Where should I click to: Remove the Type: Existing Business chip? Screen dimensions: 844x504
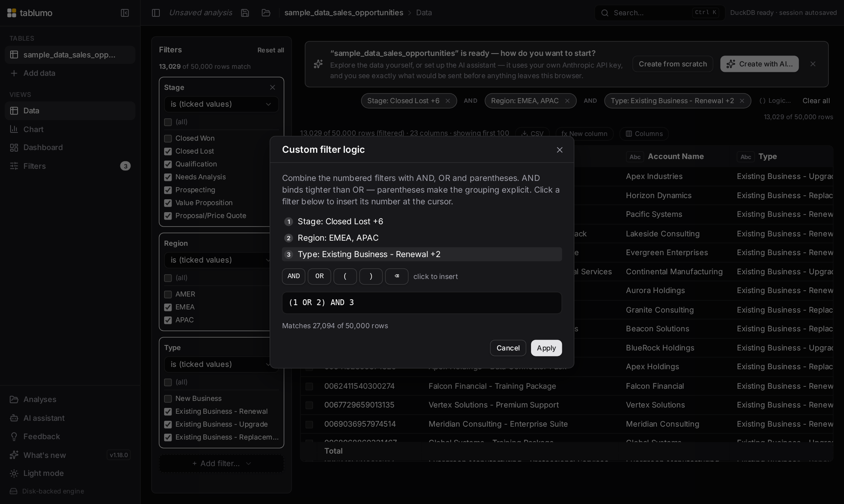(x=742, y=101)
